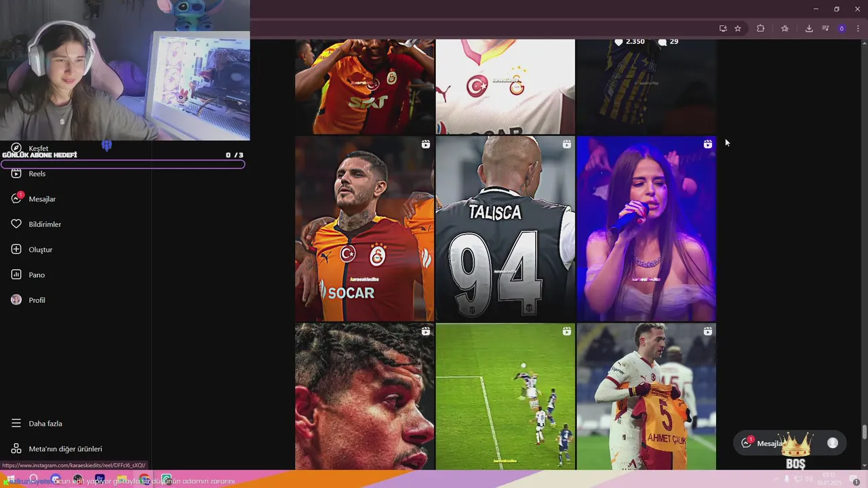Click the heart icon beside Bildirimler
The width and height of the screenshot is (868, 488).
[x=16, y=224]
